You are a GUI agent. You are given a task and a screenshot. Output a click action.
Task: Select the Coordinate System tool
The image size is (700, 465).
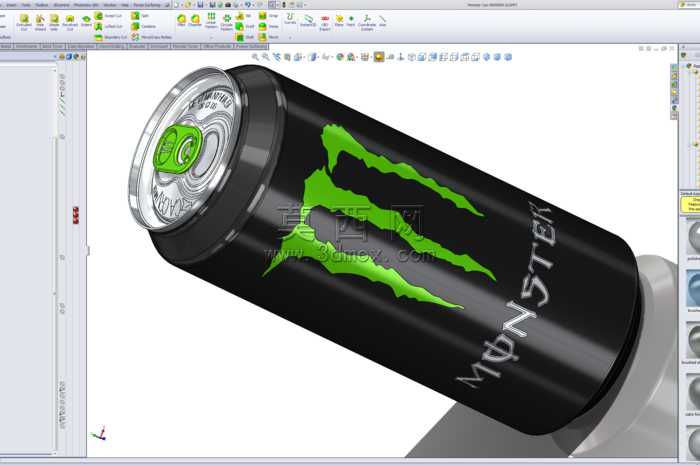point(367,22)
